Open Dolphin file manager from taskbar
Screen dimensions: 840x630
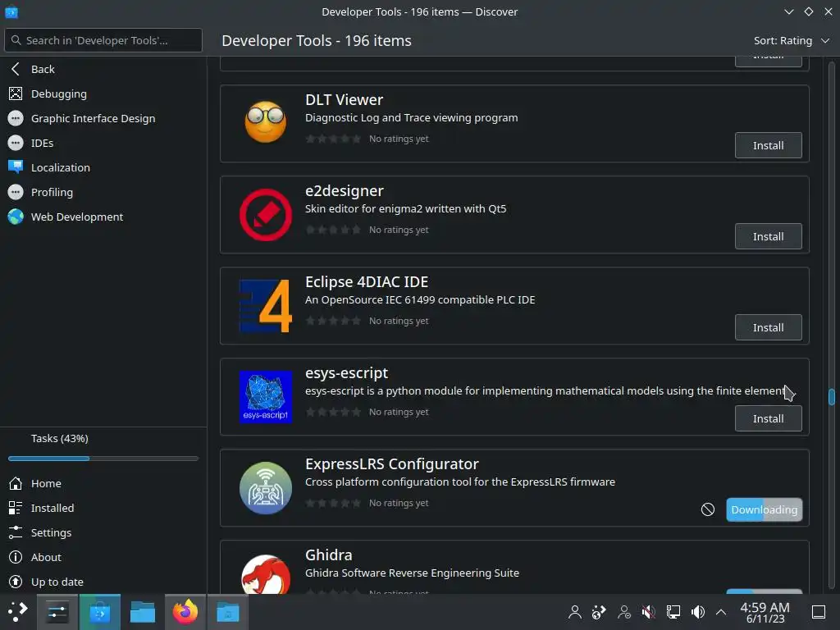143,612
